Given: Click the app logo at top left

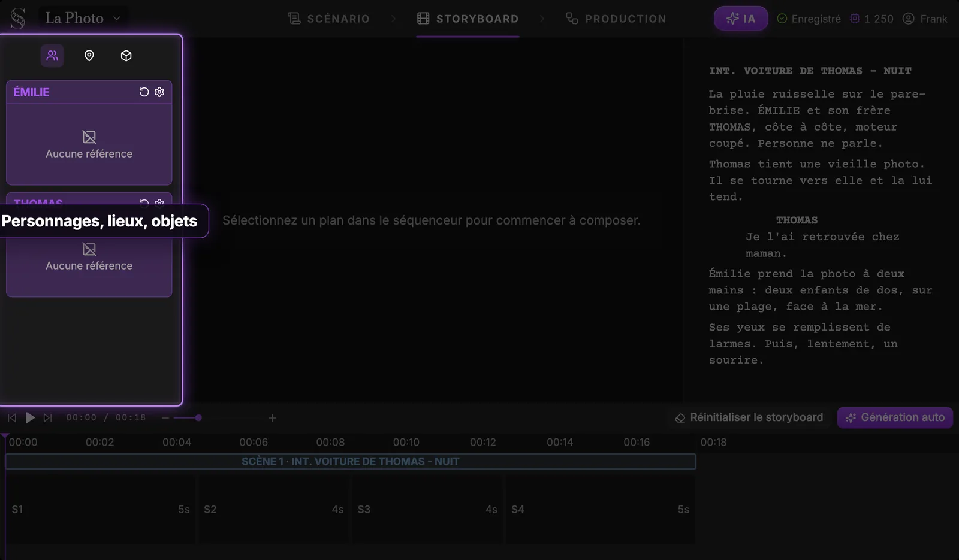Looking at the screenshot, I should tap(18, 19).
